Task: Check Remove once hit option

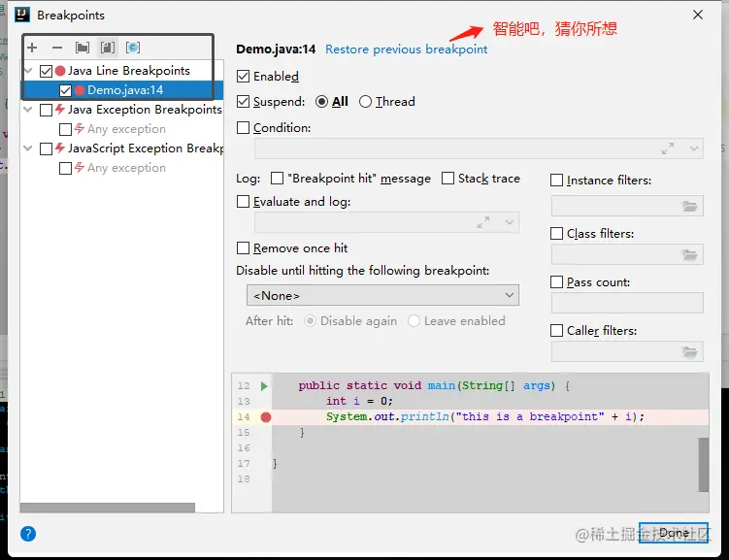Action: [243, 247]
